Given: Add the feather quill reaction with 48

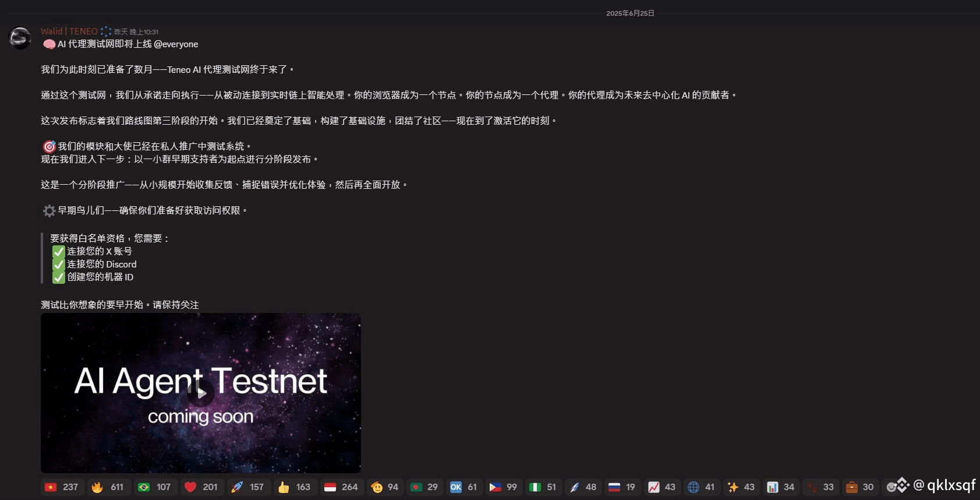Looking at the screenshot, I should [x=583, y=487].
